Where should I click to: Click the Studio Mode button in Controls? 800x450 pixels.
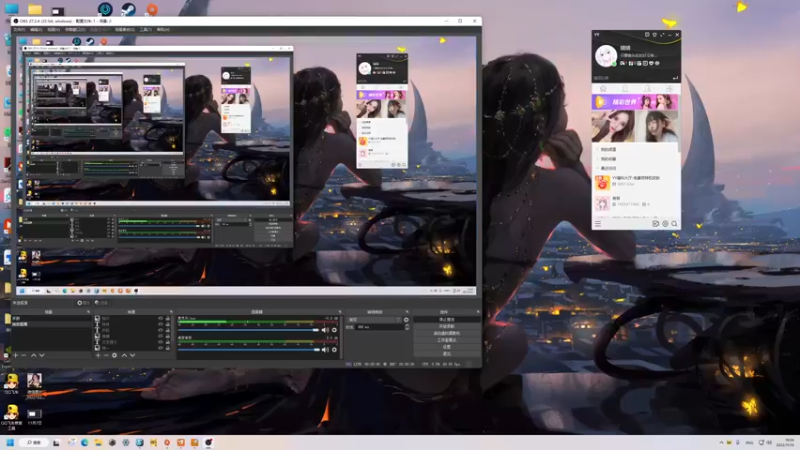pos(446,340)
